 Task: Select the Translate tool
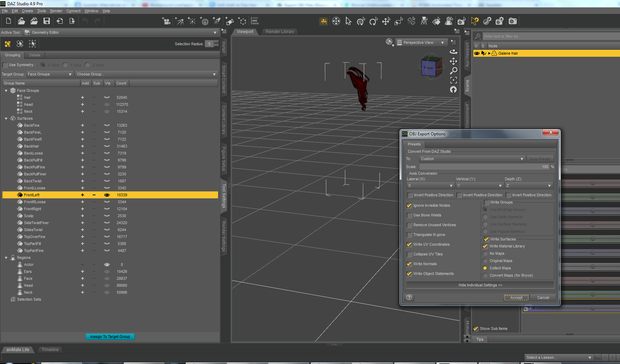[386, 21]
